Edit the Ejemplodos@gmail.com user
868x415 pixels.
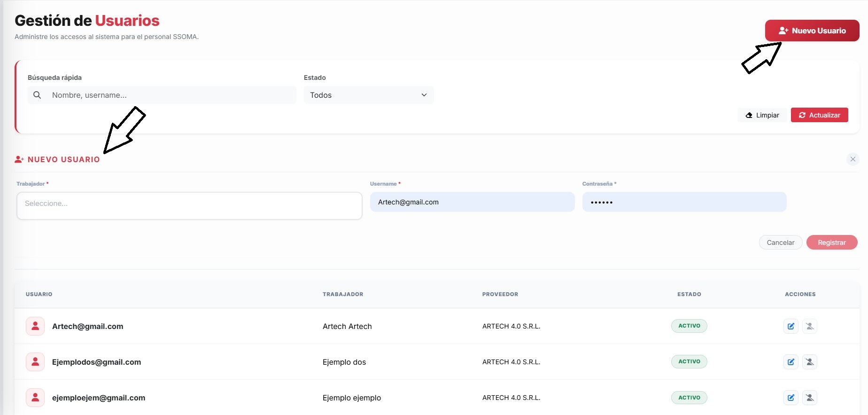click(x=791, y=362)
